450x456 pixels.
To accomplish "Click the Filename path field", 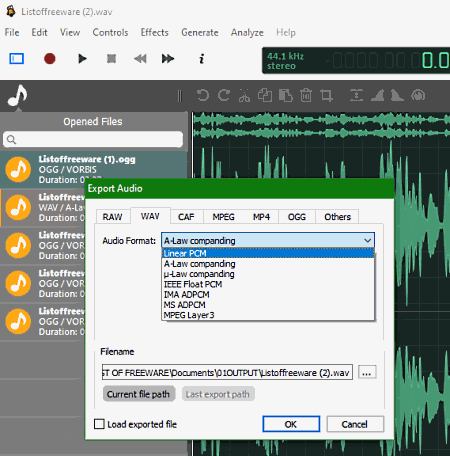I will pyautogui.click(x=227, y=372).
